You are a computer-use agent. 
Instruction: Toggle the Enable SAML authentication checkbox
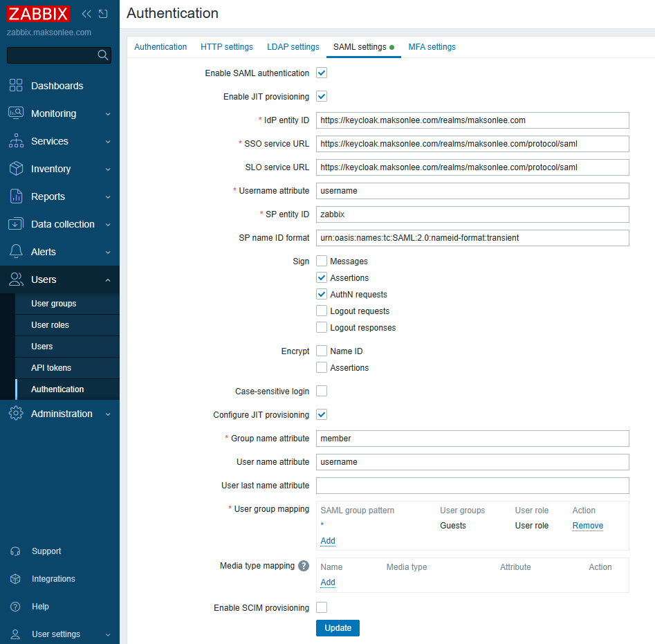pos(322,73)
